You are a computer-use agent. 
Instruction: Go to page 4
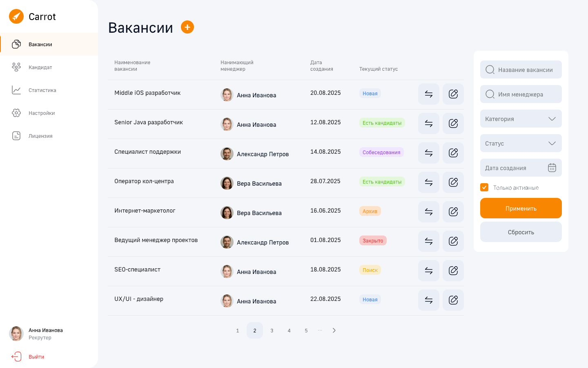click(x=289, y=330)
